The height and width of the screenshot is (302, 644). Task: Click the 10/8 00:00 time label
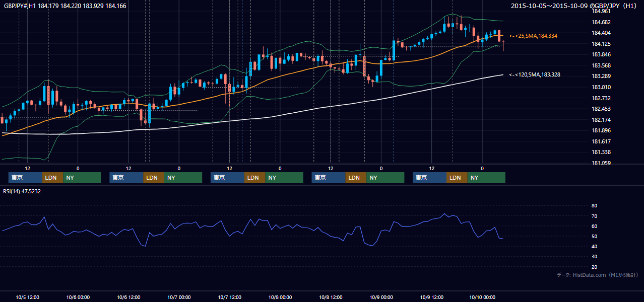point(280,297)
